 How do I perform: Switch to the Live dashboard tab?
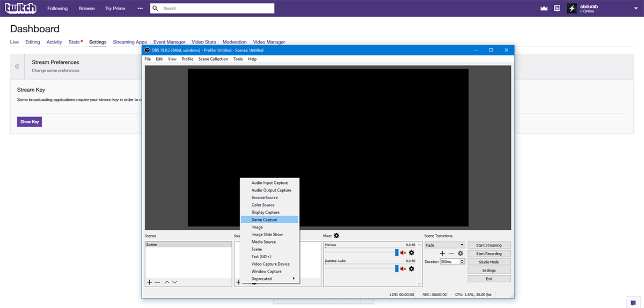14,42
